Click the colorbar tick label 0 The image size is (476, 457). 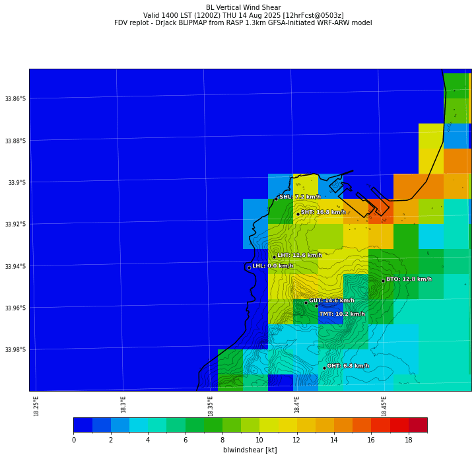point(74,440)
